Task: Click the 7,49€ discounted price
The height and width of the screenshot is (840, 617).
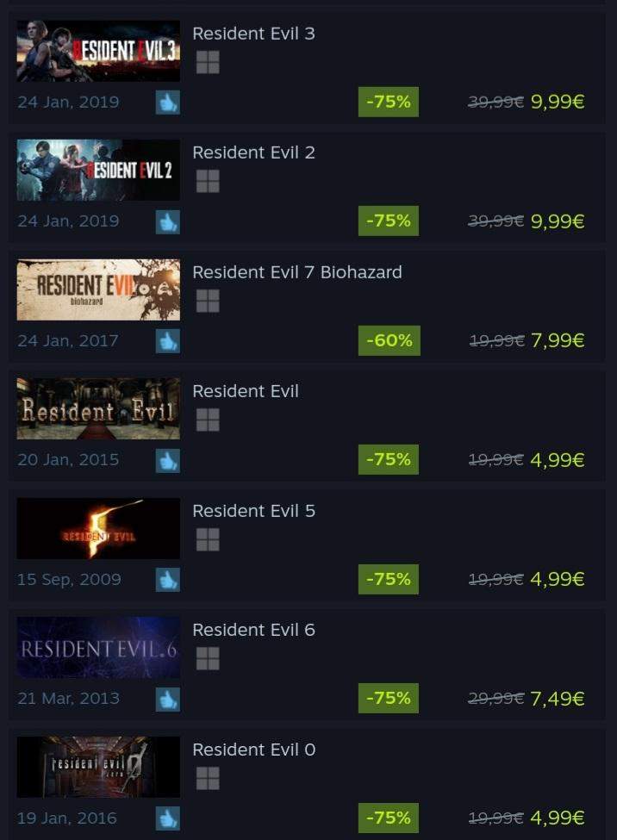Action: tap(557, 699)
